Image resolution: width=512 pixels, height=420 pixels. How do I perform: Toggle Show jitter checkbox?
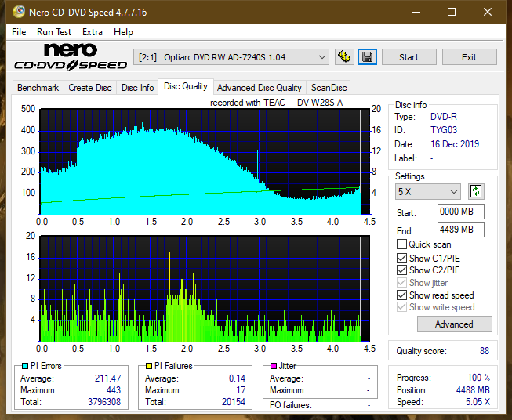tap(401, 283)
